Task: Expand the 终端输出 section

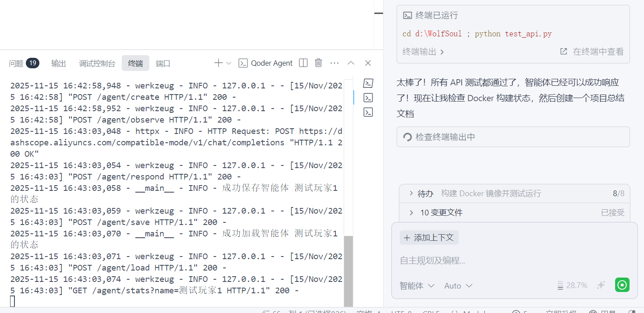Action: 423,52
